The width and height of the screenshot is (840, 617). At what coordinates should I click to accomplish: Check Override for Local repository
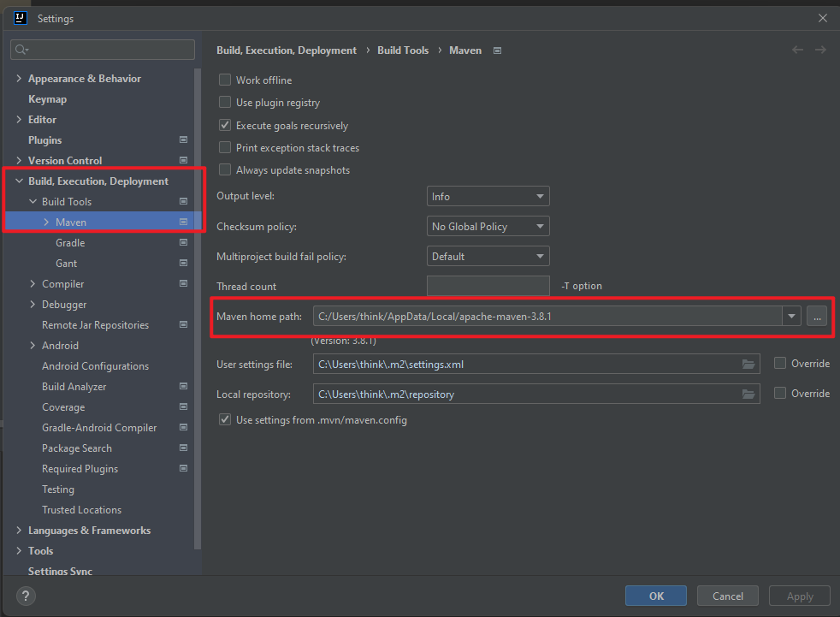click(x=780, y=394)
